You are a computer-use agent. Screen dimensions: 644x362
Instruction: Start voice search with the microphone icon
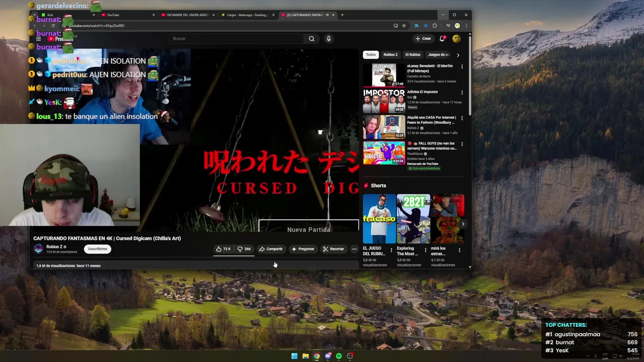[329, 39]
